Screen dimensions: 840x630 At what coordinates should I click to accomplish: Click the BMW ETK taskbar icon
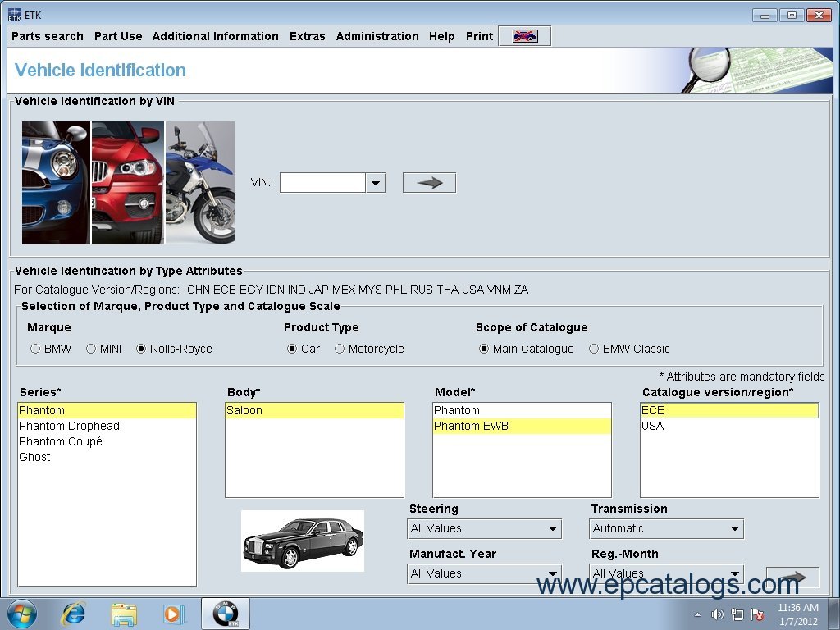[226, 614]
